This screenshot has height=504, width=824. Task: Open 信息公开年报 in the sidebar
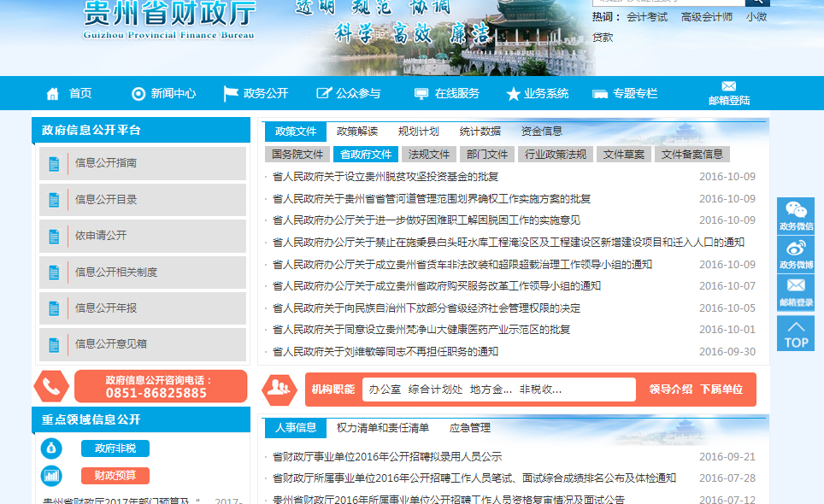(106, 308)
